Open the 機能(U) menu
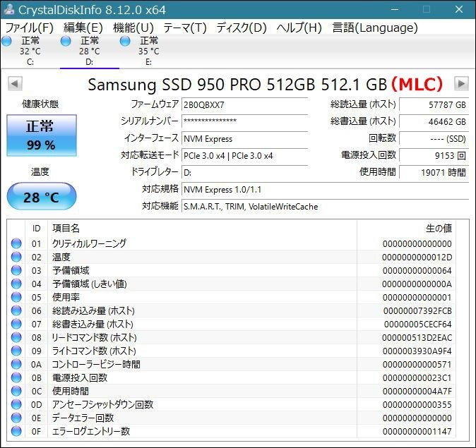Viewport: 476px width, 448px height. (x=133, y=28)
